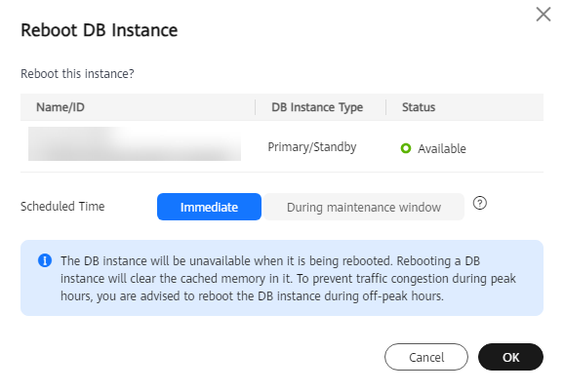Click the Available status text

click(442, 148)
